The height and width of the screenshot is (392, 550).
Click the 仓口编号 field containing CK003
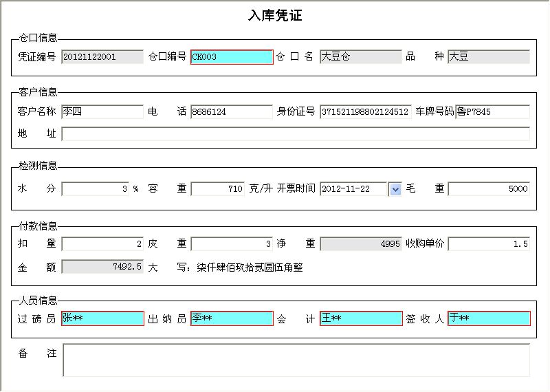click(x=232, y=57)
